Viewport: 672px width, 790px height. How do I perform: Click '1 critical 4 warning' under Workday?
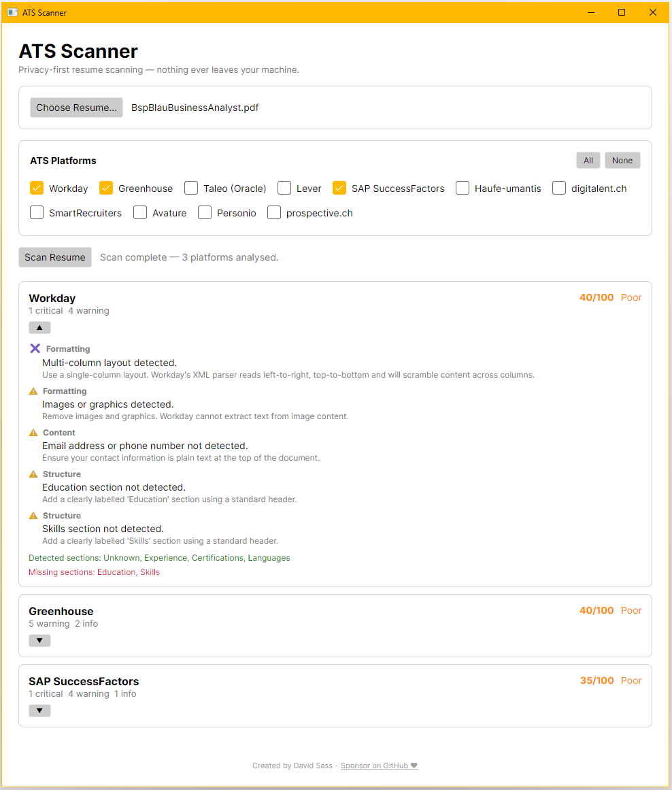pyautogui.click(x=69, y=311)
